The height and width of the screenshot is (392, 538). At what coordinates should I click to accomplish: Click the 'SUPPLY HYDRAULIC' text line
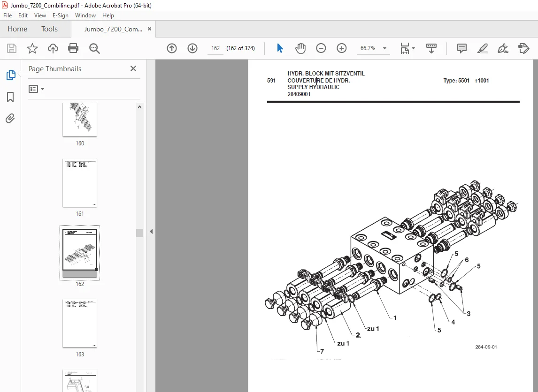pyautogui.click(x=314, y=87)
